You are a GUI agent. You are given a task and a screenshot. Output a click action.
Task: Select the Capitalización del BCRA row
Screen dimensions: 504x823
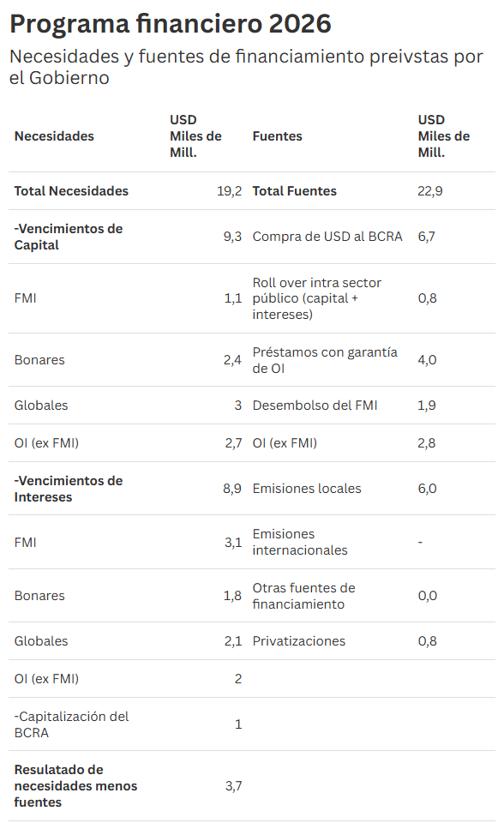(x=252, y=724)
